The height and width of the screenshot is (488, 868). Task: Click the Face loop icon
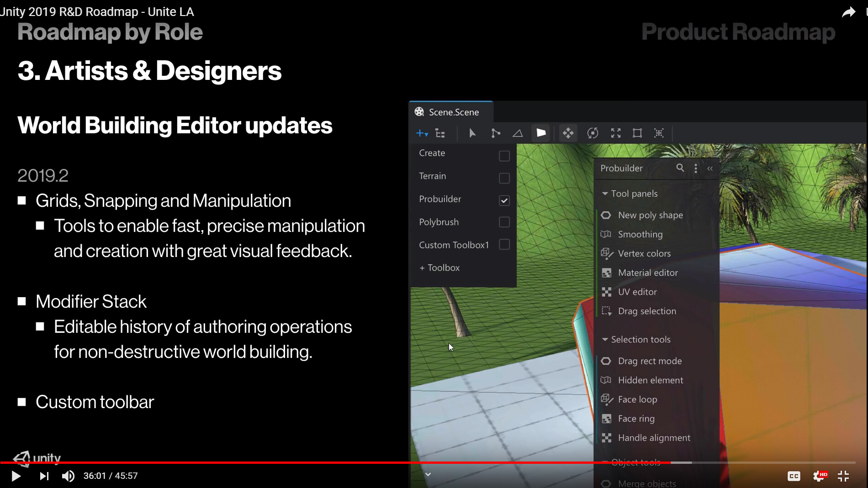pyautogui.click(x=607, y=399)
